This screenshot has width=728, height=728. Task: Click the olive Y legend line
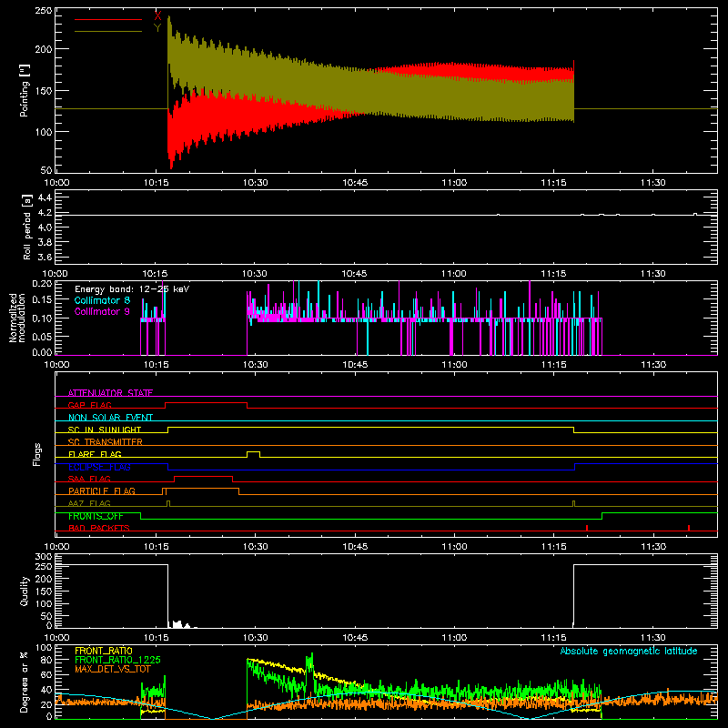coord(108,32)
